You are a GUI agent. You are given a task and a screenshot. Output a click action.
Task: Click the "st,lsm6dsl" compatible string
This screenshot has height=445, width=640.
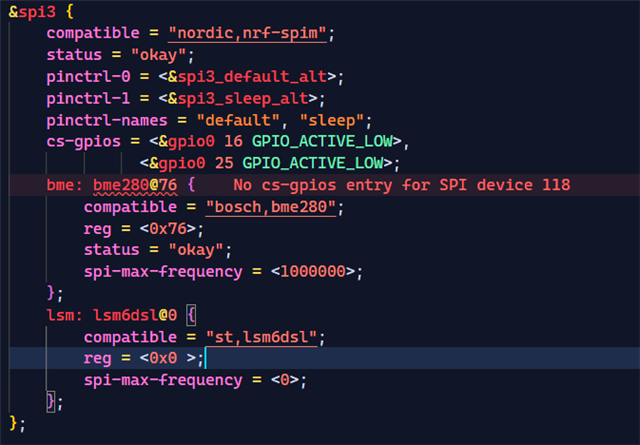coord(262,337)
